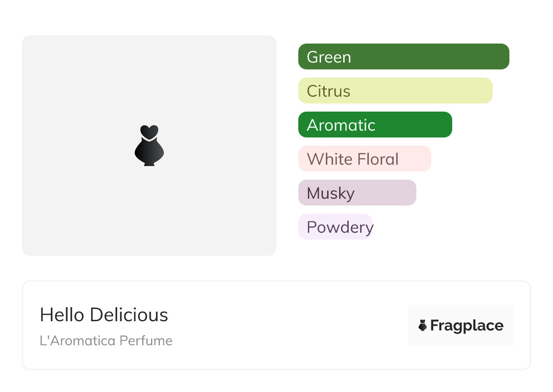The width and height of the screenshot is (553, 392).
Task: Click the heart-shaped cap on bottle icon
Action: pos(149,132)
